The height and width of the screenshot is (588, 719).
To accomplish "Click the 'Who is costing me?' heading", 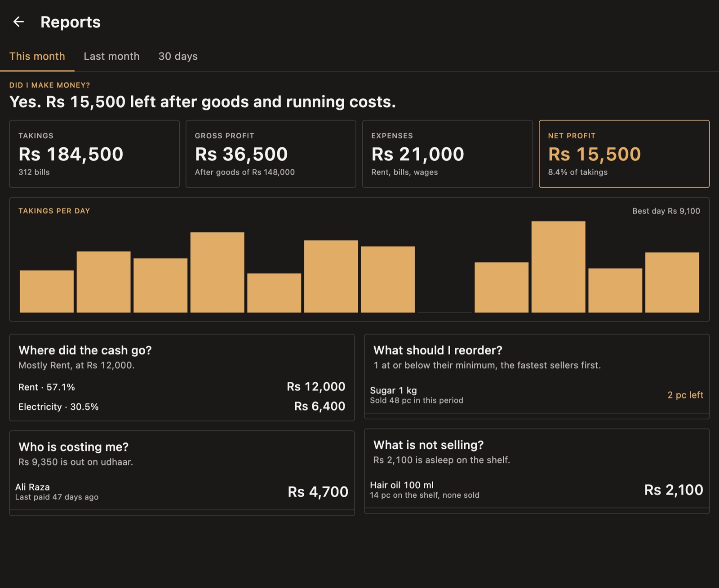I will 74,447.
